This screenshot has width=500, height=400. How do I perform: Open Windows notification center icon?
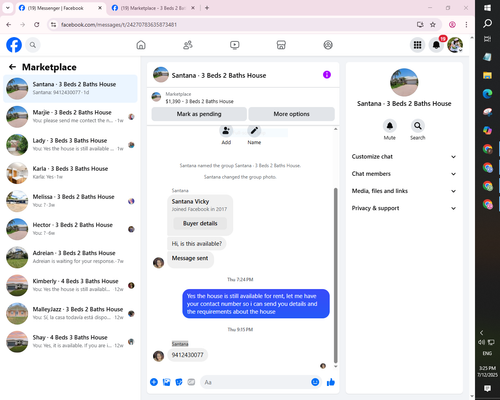[x=487, y=388]
